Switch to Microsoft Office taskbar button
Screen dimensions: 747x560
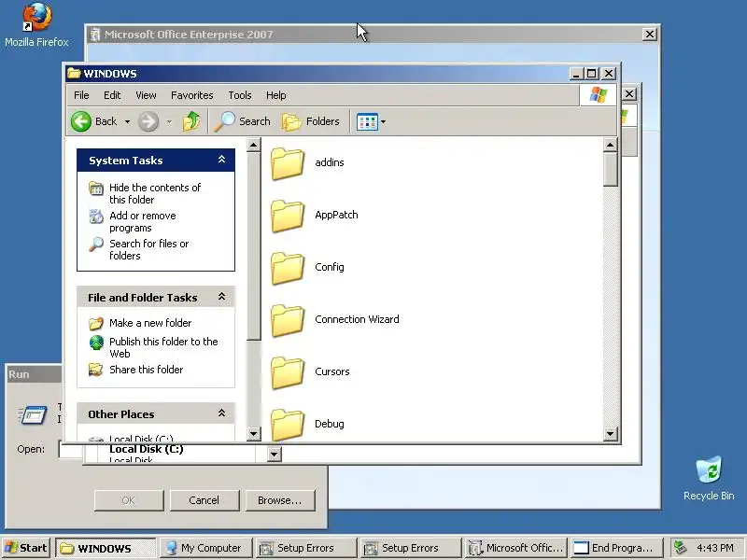click(516, 548)
